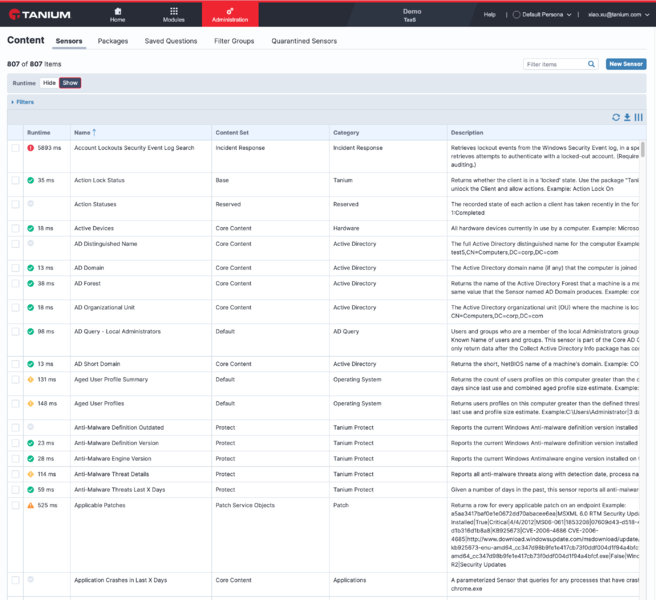Click green runtime icon for AD Query - Local Administrators

pos(31,331)
